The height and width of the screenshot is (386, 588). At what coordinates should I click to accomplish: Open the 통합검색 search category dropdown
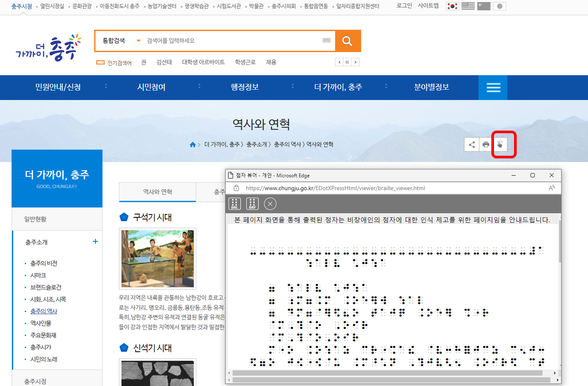pos(121,41)
